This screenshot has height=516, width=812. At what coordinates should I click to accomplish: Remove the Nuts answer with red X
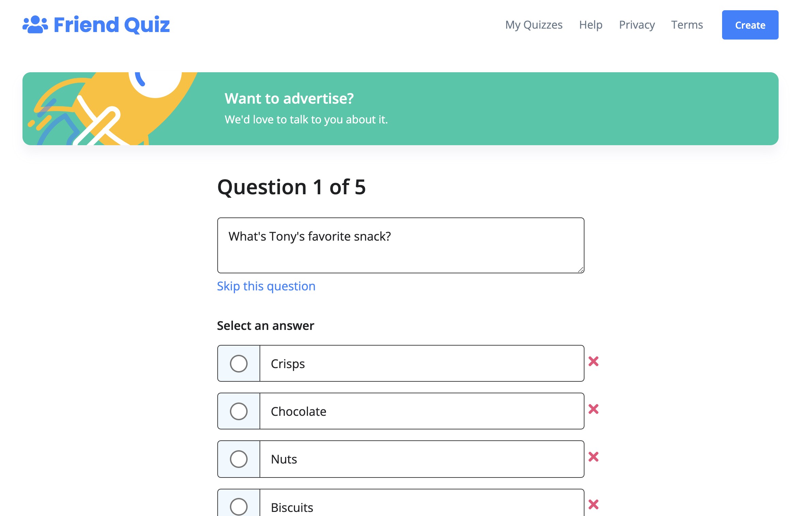point(593,457)
